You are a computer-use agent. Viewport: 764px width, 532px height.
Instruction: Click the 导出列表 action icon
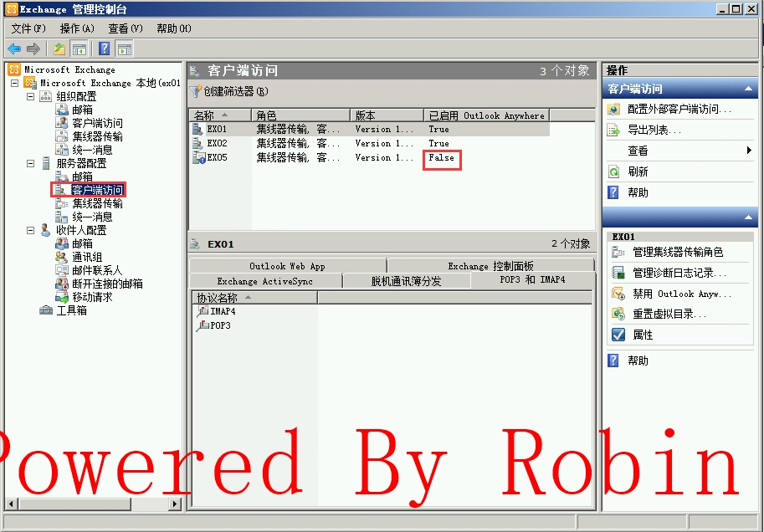pos(614,130)
